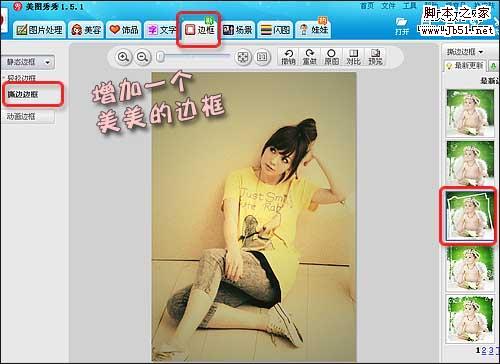Open the 文件 menu

pos(388,6)
